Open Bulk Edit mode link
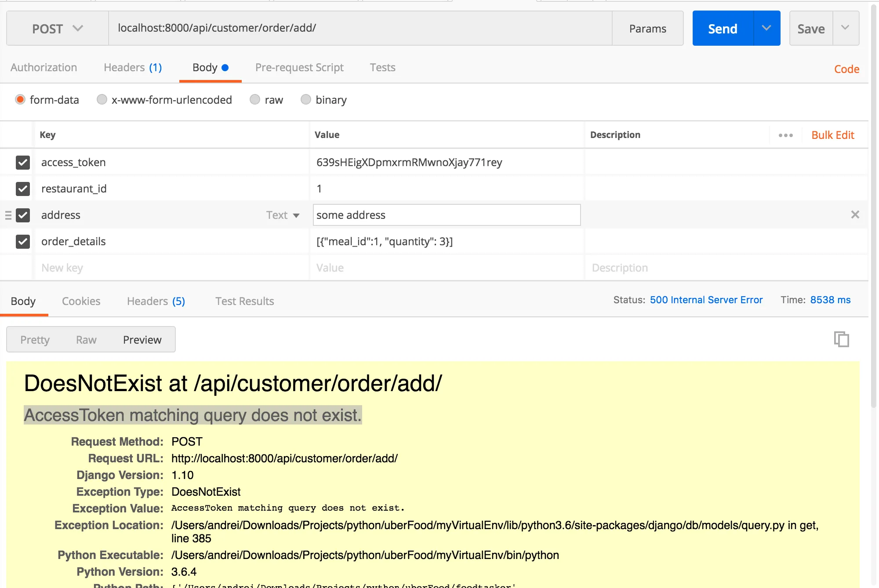 [832, 135]
